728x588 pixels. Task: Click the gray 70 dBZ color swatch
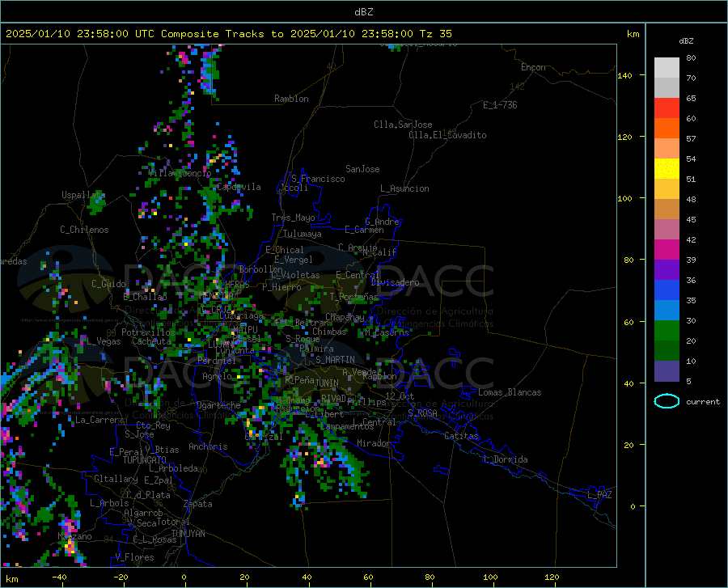(667, 87)
